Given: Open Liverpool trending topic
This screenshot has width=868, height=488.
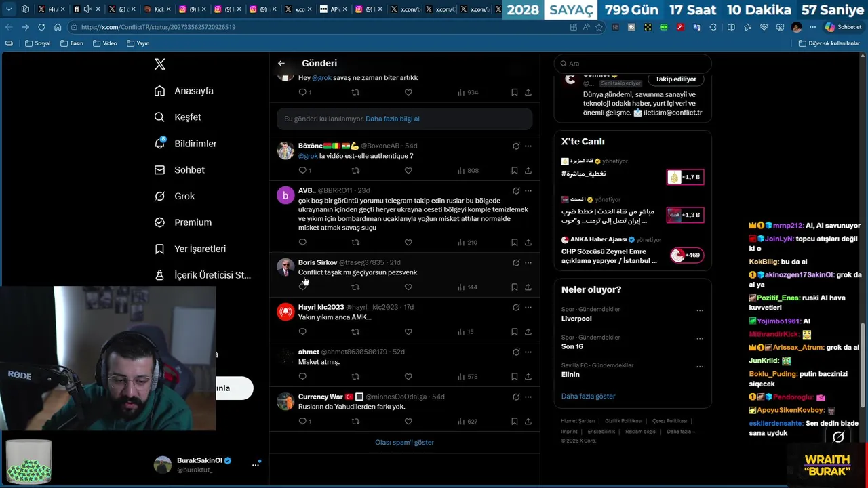Looking at the screenshot, I should click(x=576, y=319).
